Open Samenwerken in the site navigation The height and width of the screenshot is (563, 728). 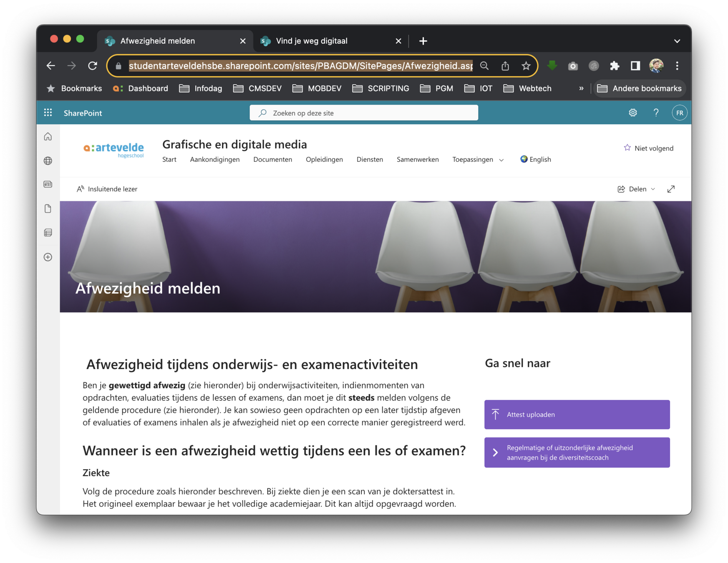418,159
